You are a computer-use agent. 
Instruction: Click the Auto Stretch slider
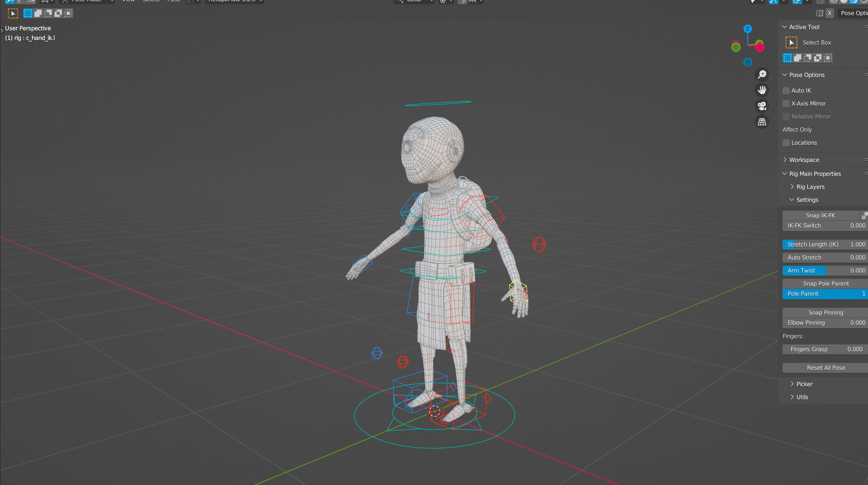[x=825, y=257]
